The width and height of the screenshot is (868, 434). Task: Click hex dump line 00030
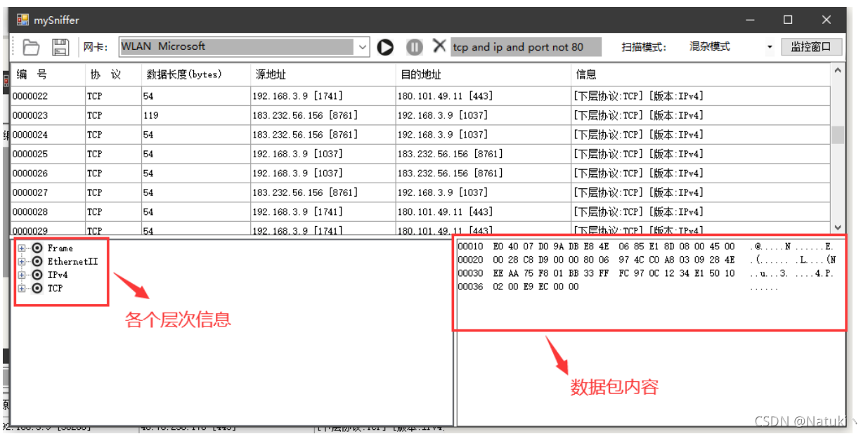645,273
